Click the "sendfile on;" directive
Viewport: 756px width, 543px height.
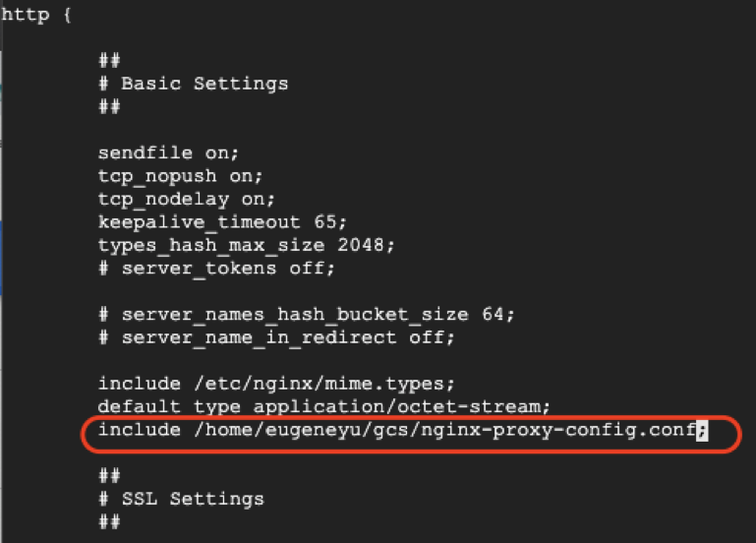click(168, 152)
